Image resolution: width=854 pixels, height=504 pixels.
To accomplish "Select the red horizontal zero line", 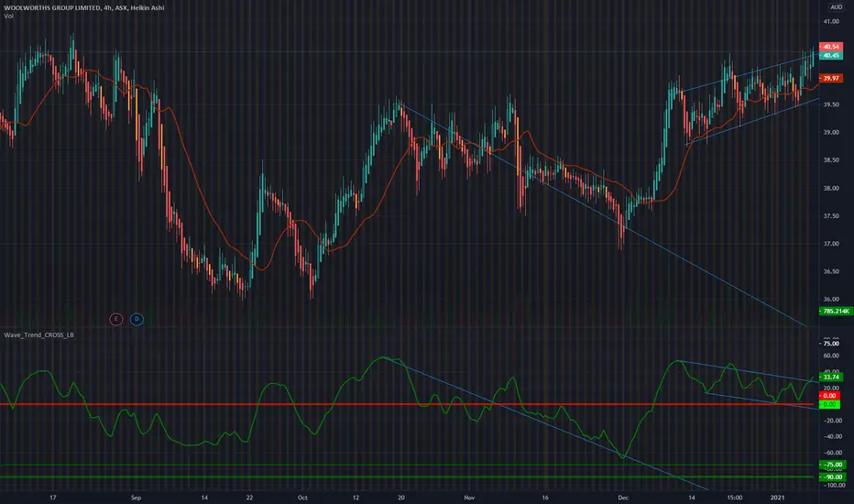I will tap(409, 404).
